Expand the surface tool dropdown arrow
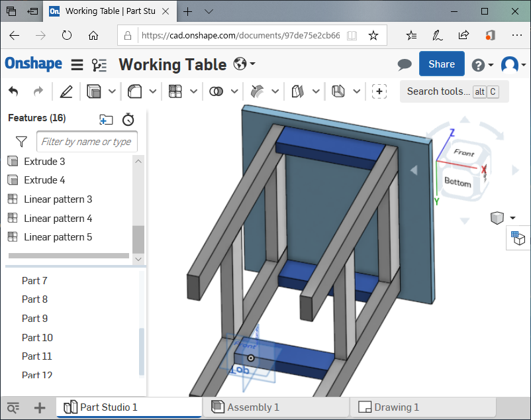The width and height of the screenshot is (531, 420). click(x=275, y=91)
